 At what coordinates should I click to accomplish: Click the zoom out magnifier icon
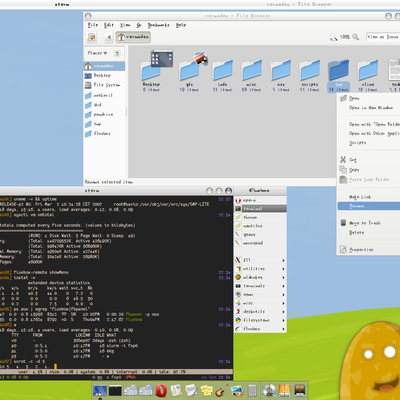click(333, 37)
